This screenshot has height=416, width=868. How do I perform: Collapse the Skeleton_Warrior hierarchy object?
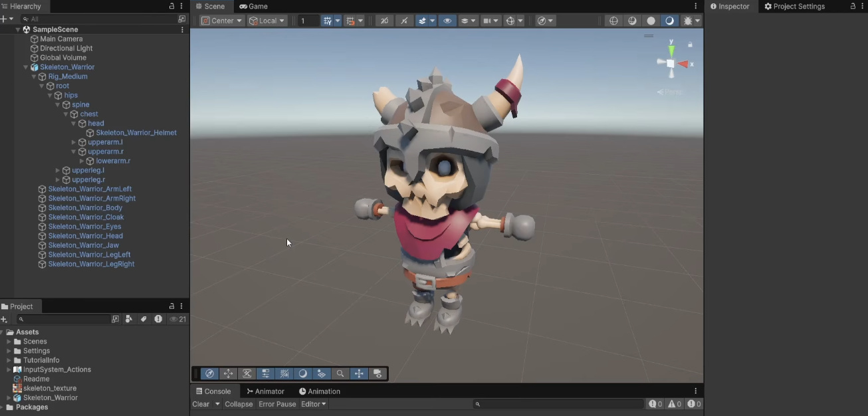[x=26, y=67]
